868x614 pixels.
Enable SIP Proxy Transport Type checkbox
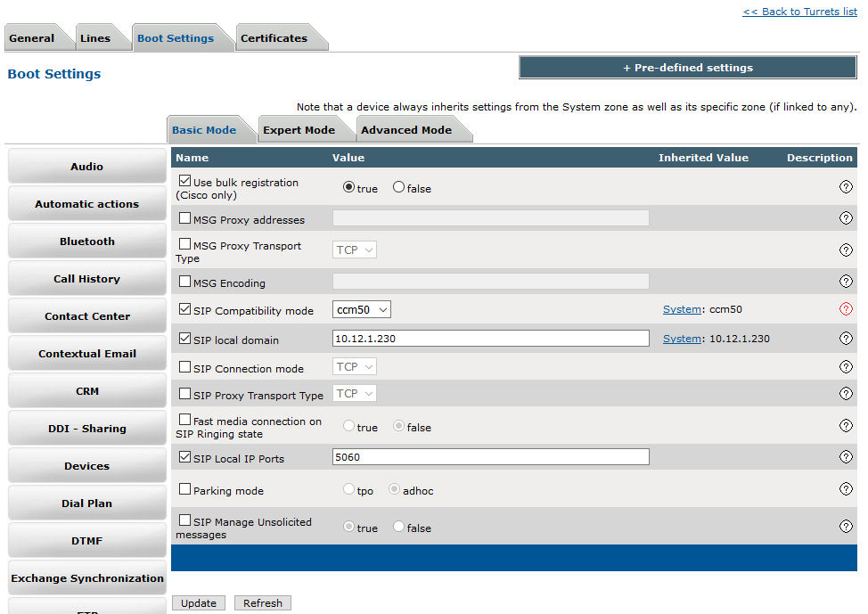pyautogui.click(x=184, y=394)
